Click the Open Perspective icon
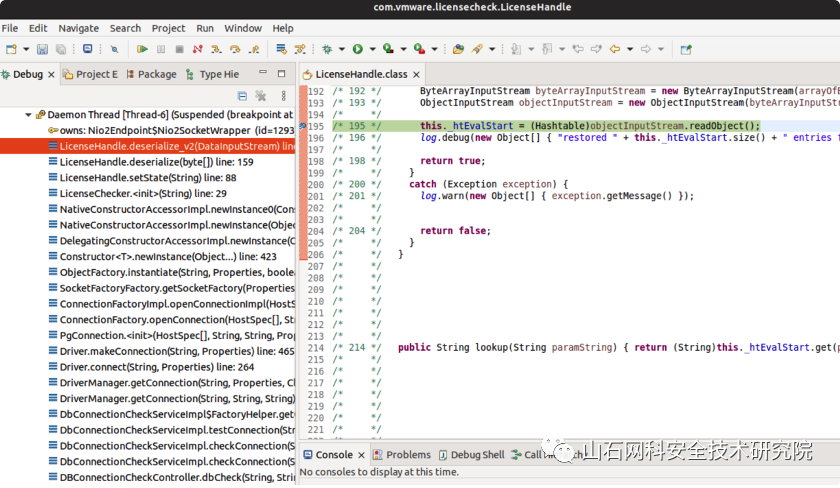 tap(686, 50)
